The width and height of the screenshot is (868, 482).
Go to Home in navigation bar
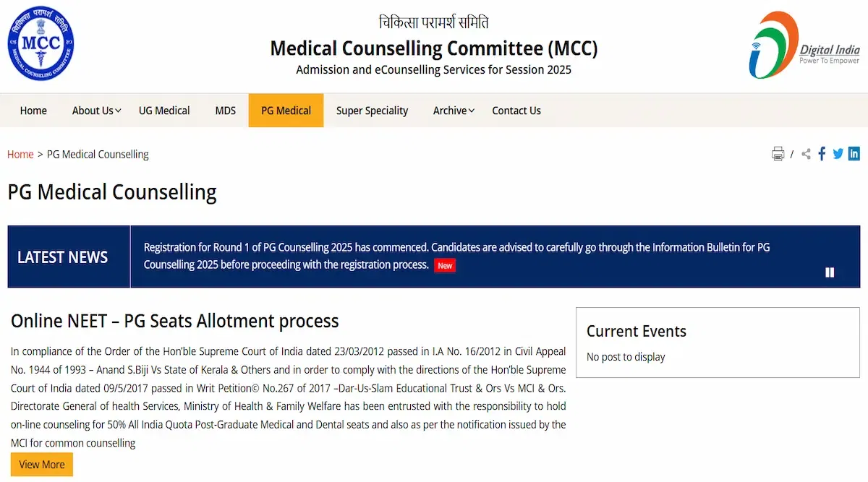(33, 111)
